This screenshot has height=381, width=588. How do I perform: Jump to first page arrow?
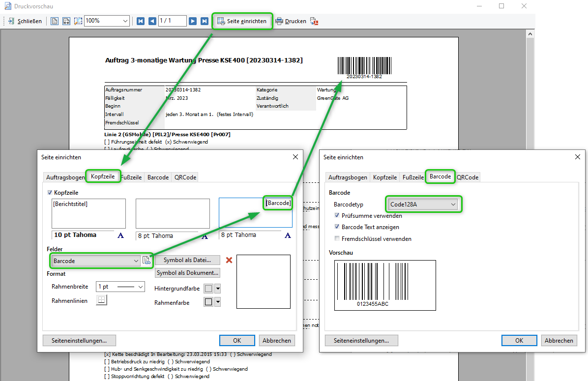pos(141,21)
